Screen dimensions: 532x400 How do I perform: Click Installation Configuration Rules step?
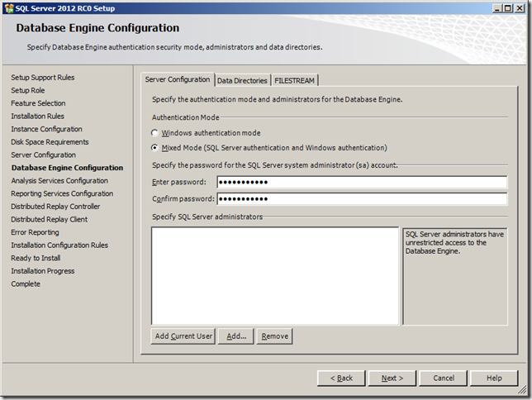59,245
